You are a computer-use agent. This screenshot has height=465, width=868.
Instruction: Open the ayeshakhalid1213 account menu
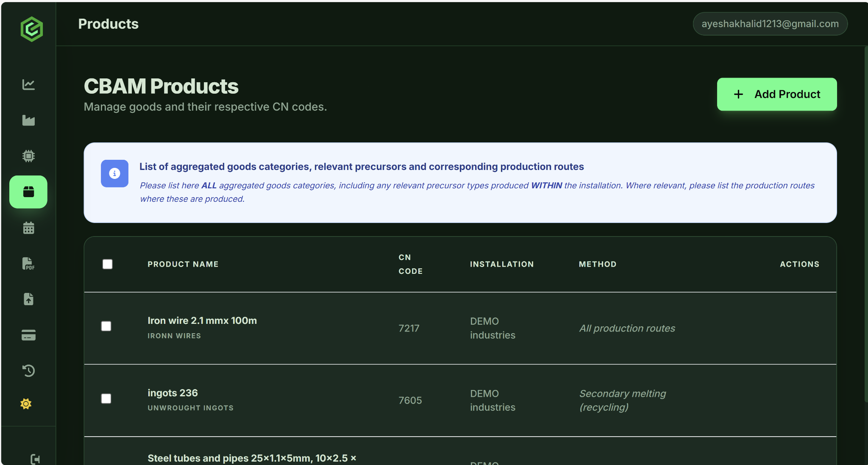click(770, 24)
